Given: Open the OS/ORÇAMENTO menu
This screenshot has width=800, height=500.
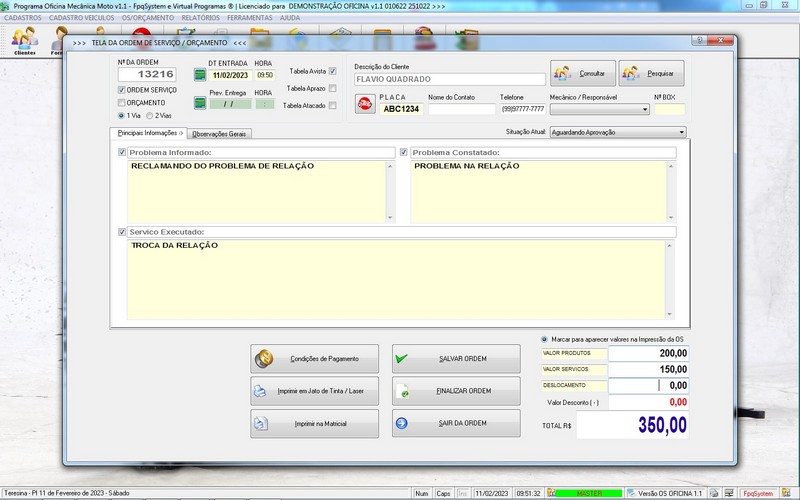Looking at the screenshot, I should pyautogui.click(x=148, y=18).
